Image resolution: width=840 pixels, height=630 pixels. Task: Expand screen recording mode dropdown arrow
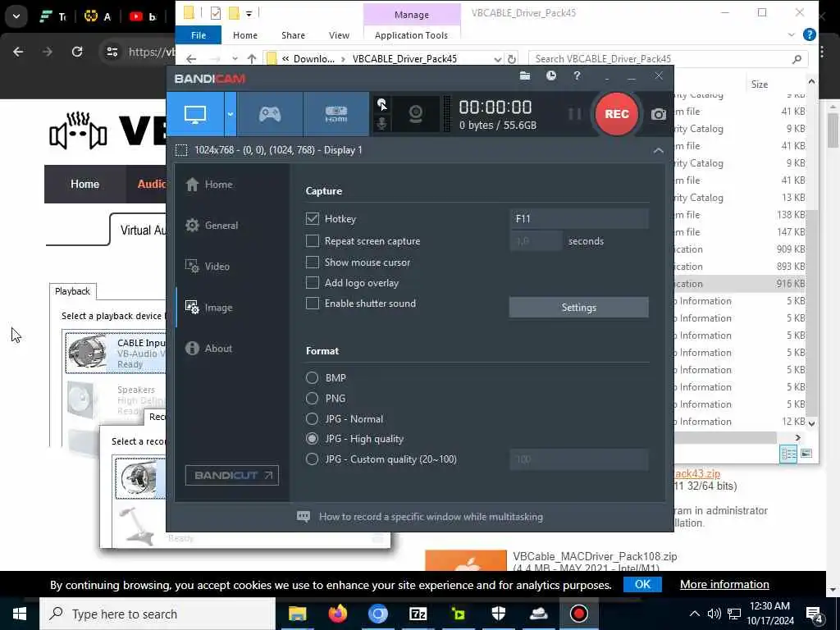tap(231, 113)
